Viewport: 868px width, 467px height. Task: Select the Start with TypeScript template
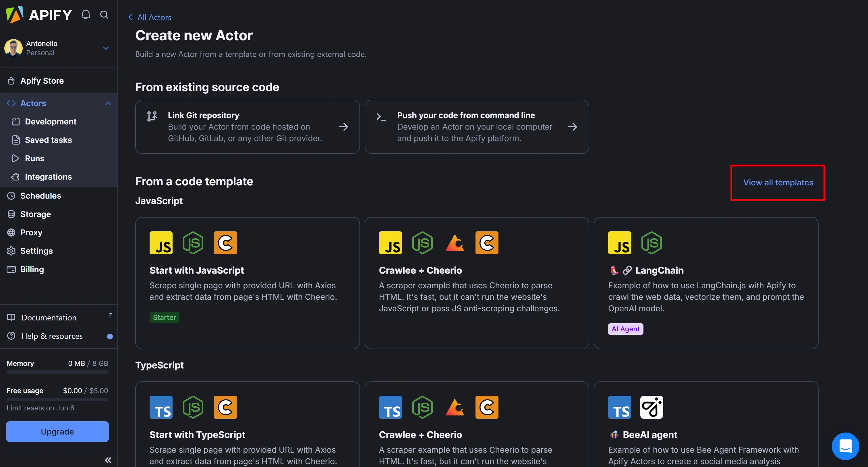pos(247,424)
